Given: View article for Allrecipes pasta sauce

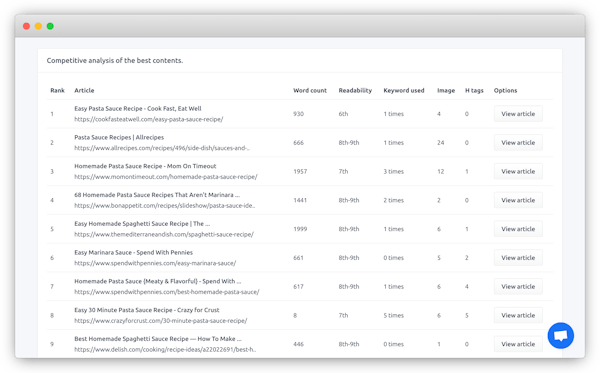Looking at the screenshot, I should click(x=518, y=142).
